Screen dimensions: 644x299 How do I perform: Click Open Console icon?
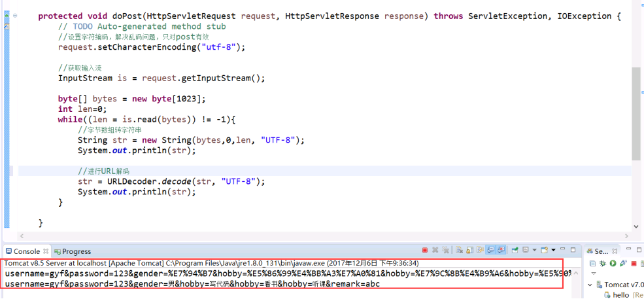click(x=544, y=250)
